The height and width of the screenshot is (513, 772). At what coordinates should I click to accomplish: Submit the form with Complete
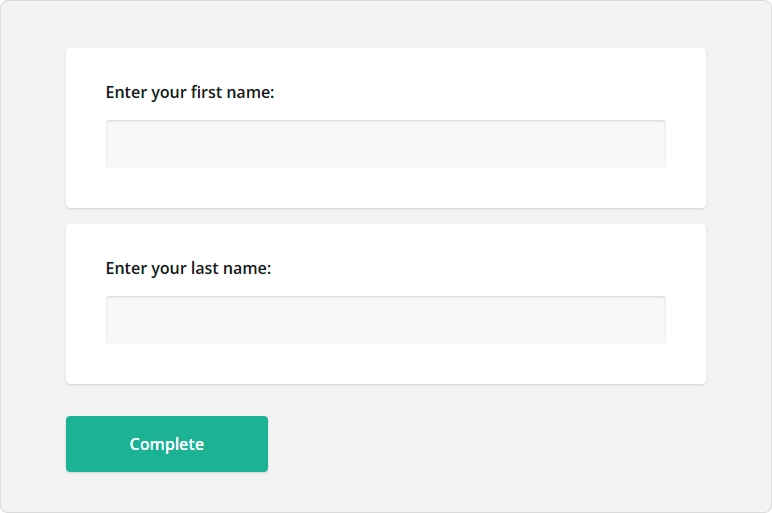[167, 444]
